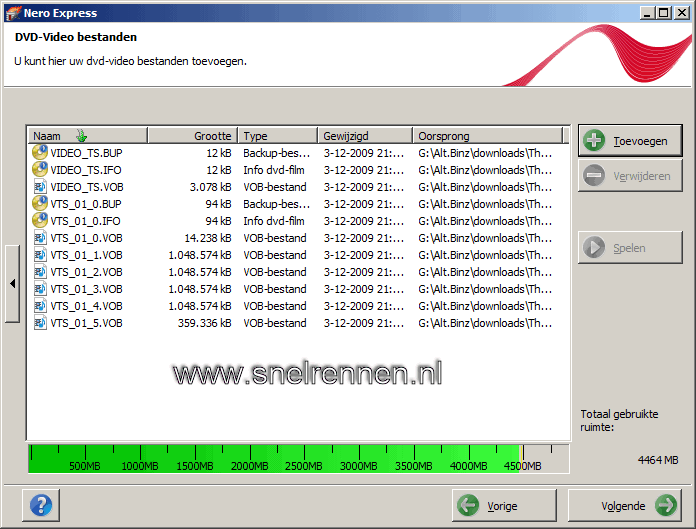Select the VIDEO_TS.VOB file name
Screen dimensions: 696x529
pyautogui.click(x=87, y=187)
